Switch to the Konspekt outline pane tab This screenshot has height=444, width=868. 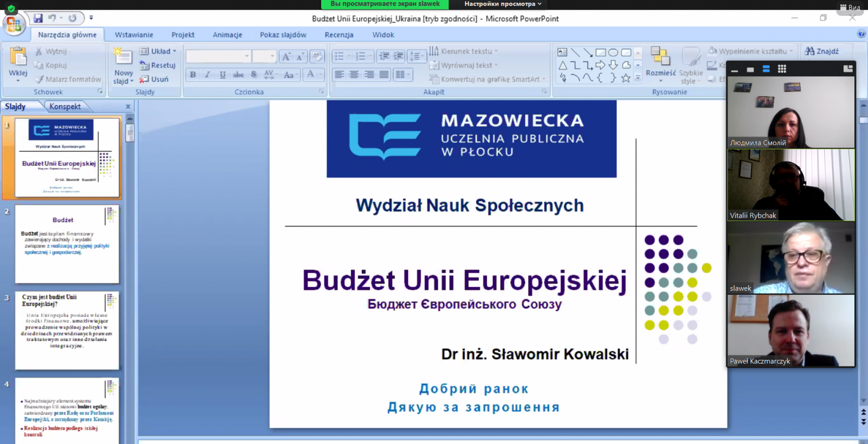[x=65, y=106]
